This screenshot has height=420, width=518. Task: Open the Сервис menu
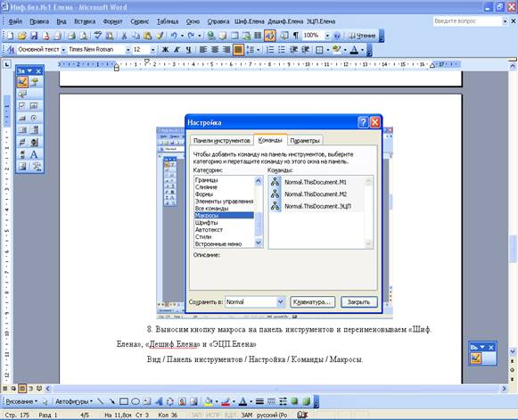point(139,21)
